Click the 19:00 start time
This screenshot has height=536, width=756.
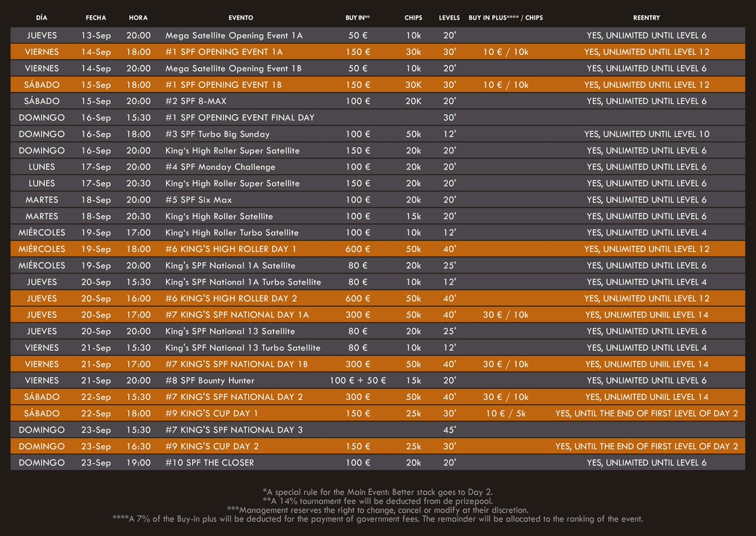139,462
